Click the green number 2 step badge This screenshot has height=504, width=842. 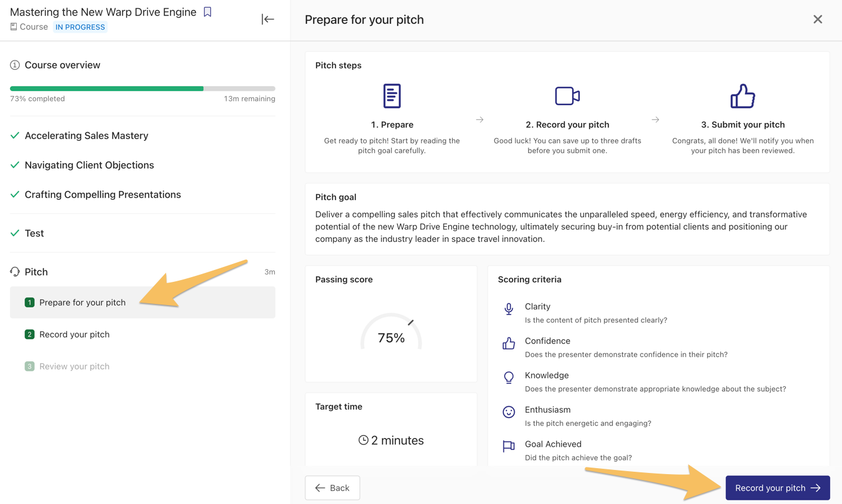point(29,334)
